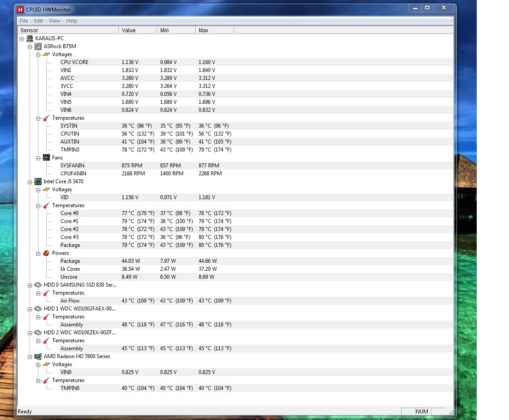
Task: Open the Edit menu
Action: point(38,21)
